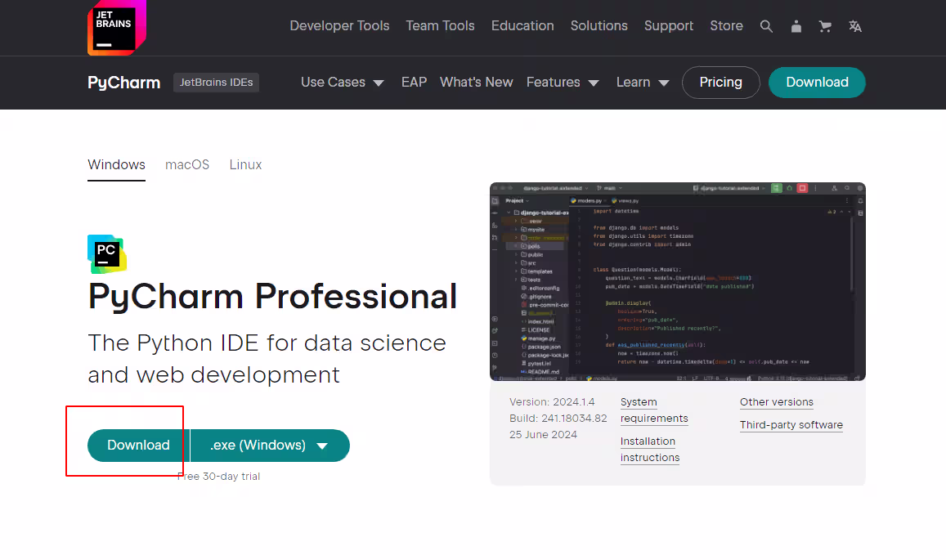Open the Other versions link

click(x=776, y=402)
